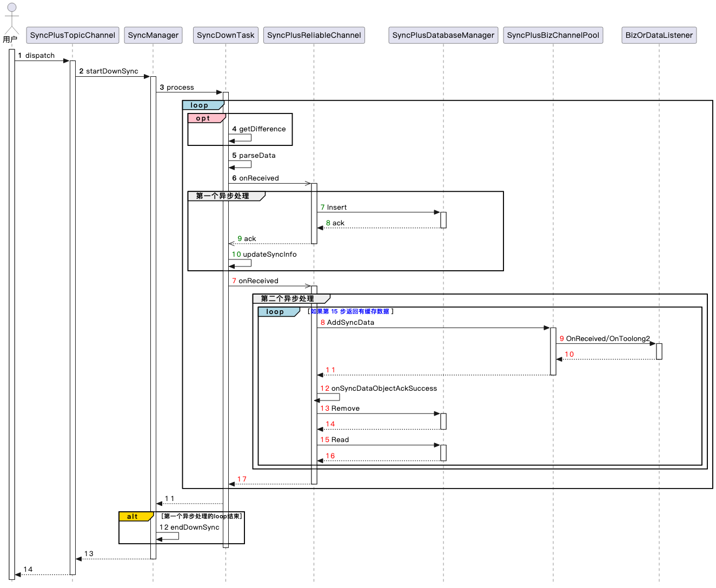Click the "8 ack" return label
This screenshot has width=716, height=588.
click(x=335, y=223)
